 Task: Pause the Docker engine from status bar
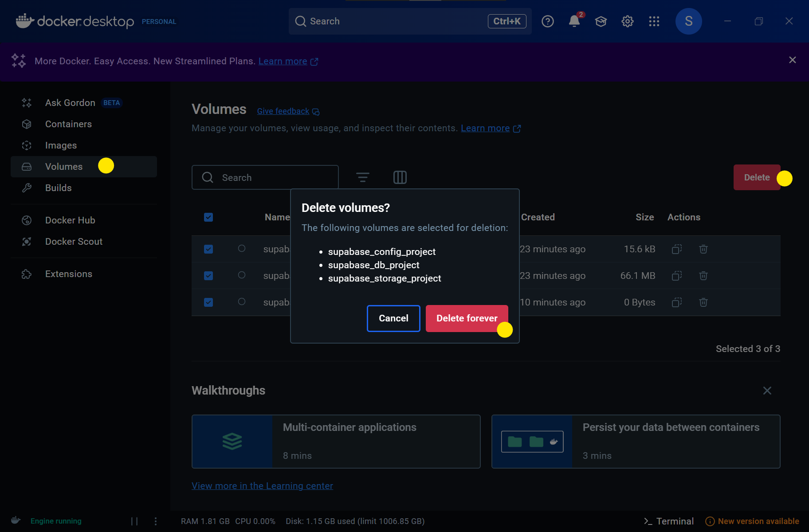point(134,521)
